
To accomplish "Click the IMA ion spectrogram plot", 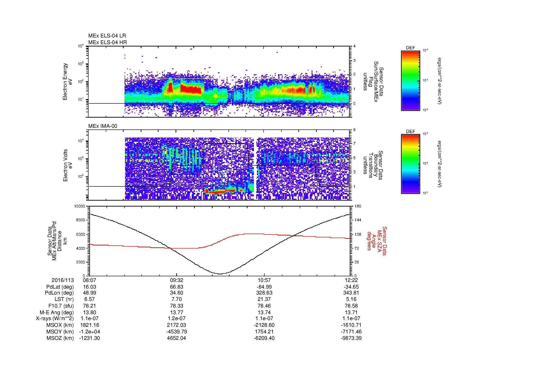I will tap(219, 165).
